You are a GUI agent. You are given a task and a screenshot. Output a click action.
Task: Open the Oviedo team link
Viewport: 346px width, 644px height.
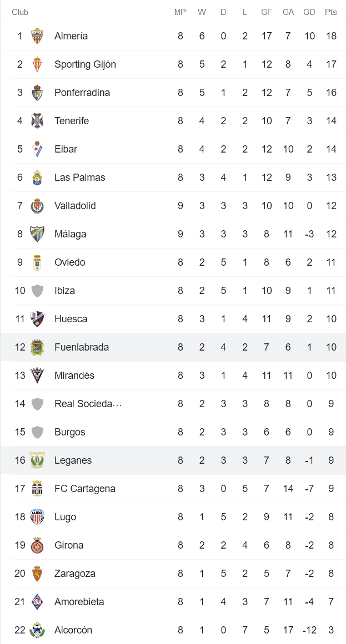[70, 262]
